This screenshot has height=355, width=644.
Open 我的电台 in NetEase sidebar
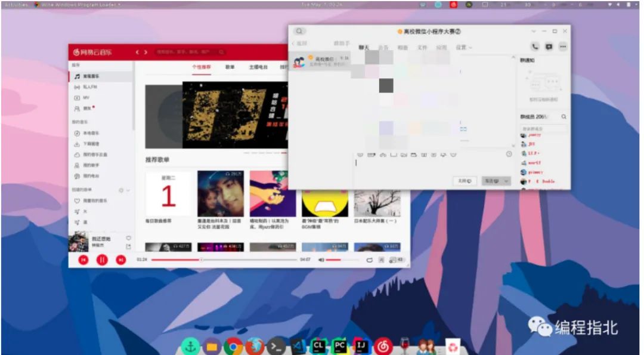(101, 176)
